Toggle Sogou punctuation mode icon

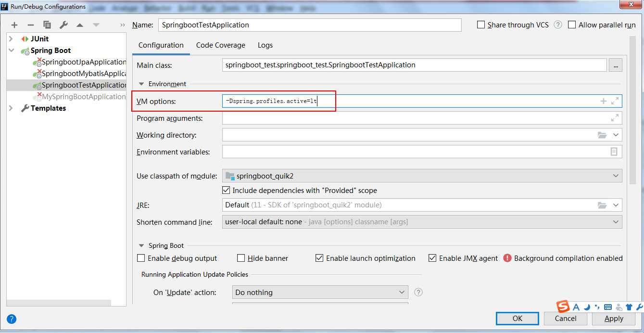click(x=597, y=307)
